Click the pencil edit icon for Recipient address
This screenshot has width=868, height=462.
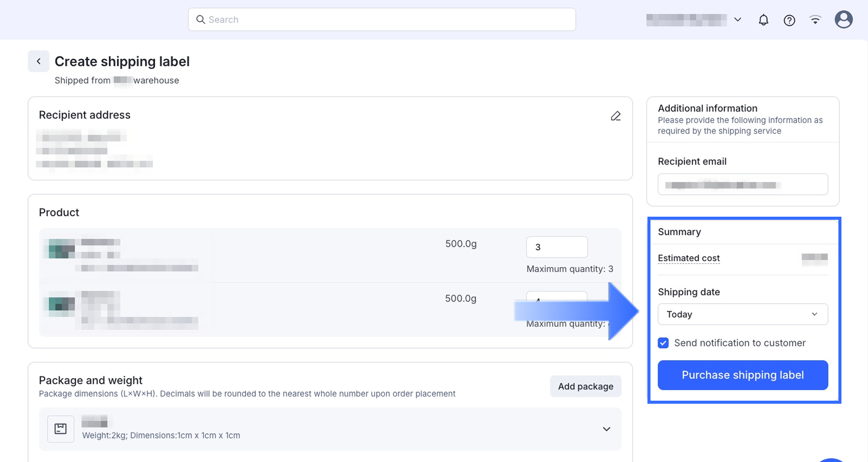click(616, 116)
